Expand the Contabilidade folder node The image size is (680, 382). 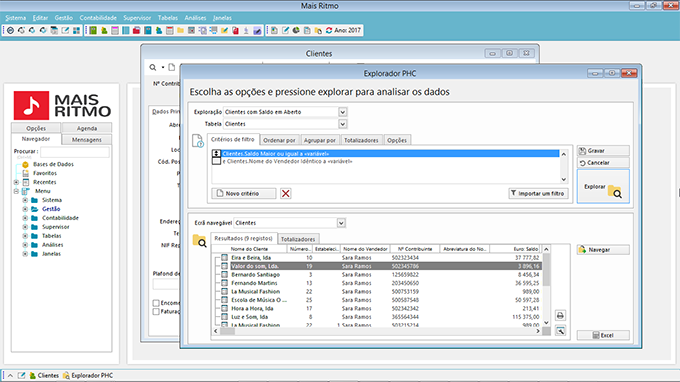tap(25, 218)
